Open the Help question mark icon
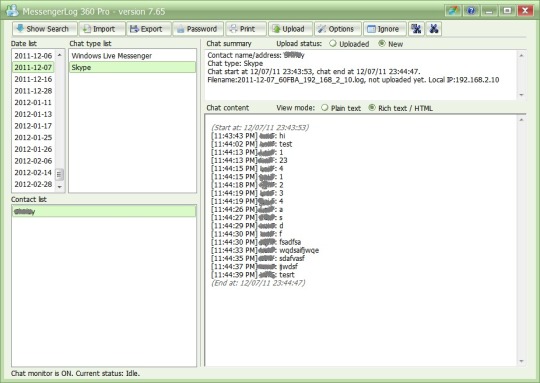 click(x=471, y=10)
